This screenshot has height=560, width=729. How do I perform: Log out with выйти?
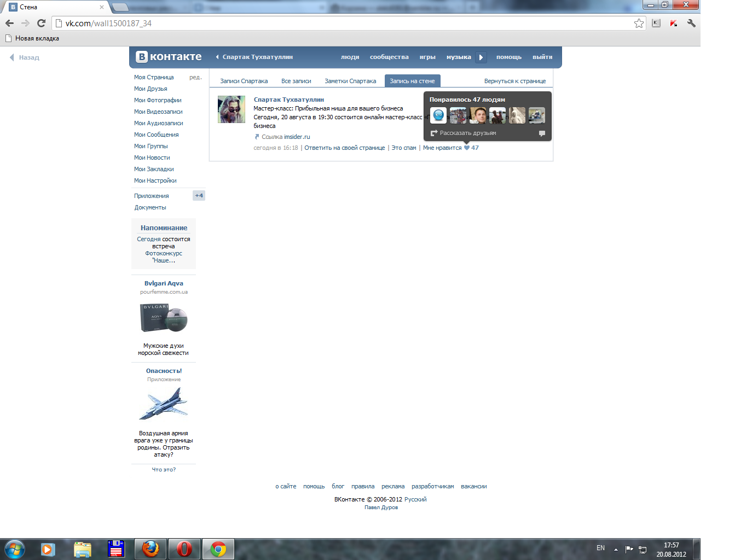point(542,57)
